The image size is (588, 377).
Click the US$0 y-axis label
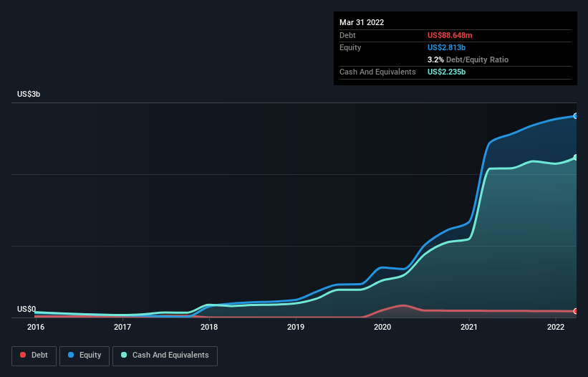pyautogui.click(x=26, y=309)
